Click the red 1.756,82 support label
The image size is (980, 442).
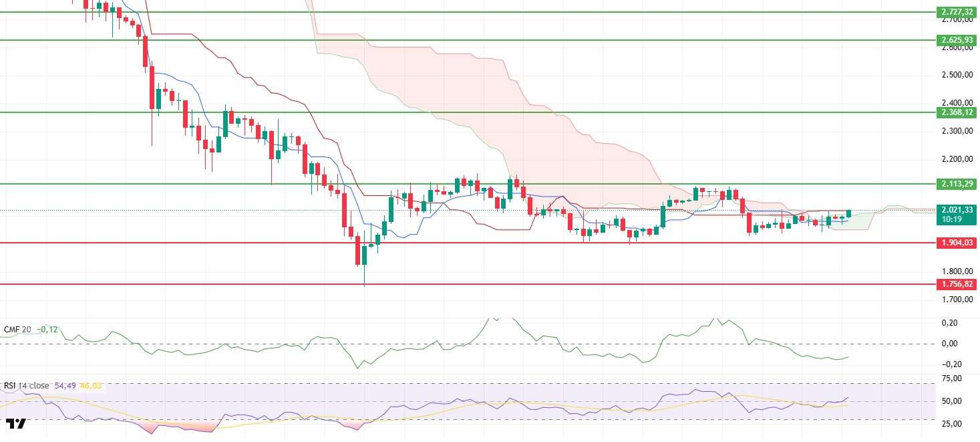(x=956, y=284)
